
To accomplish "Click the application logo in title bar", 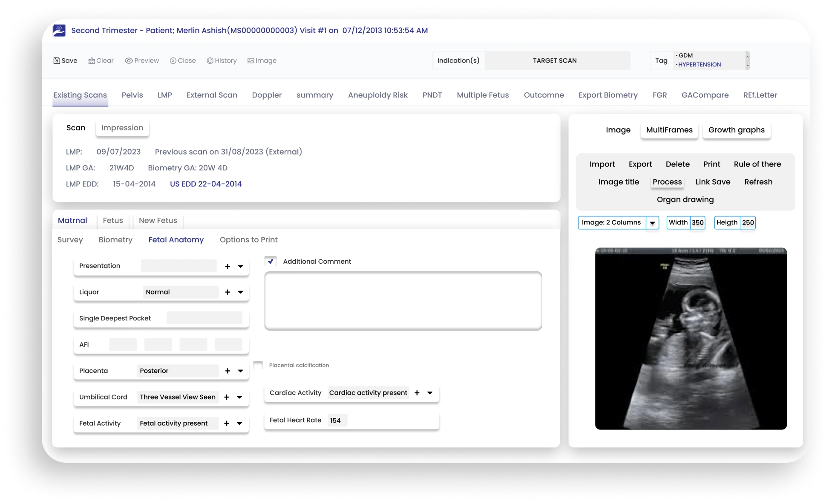I will pos(59,30).
